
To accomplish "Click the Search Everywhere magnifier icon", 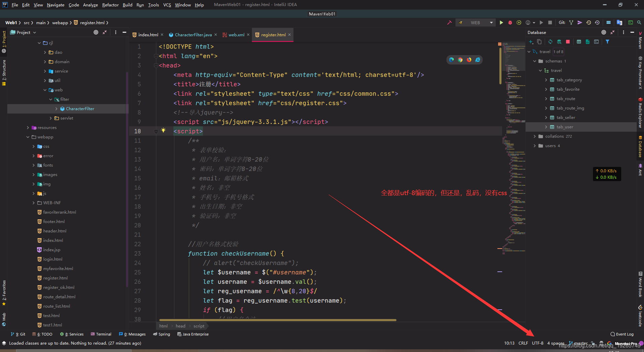I will coord(639,23).
